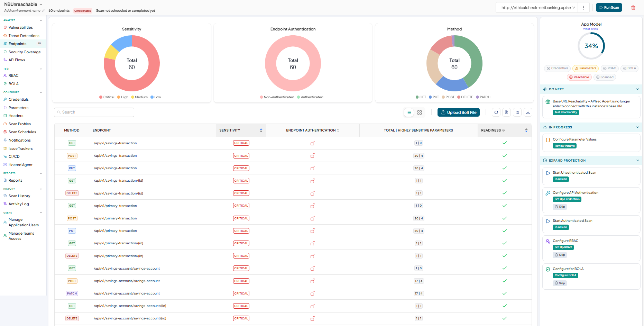
Task: Open the three-dot more options menu
Action: click(583, 8)
